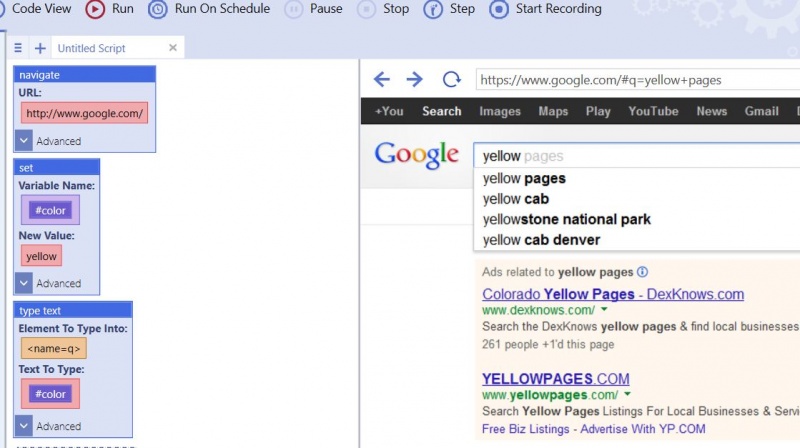Open Play in Google top bar
This screenshot has height=448, width=800.
tap(598, 111)
